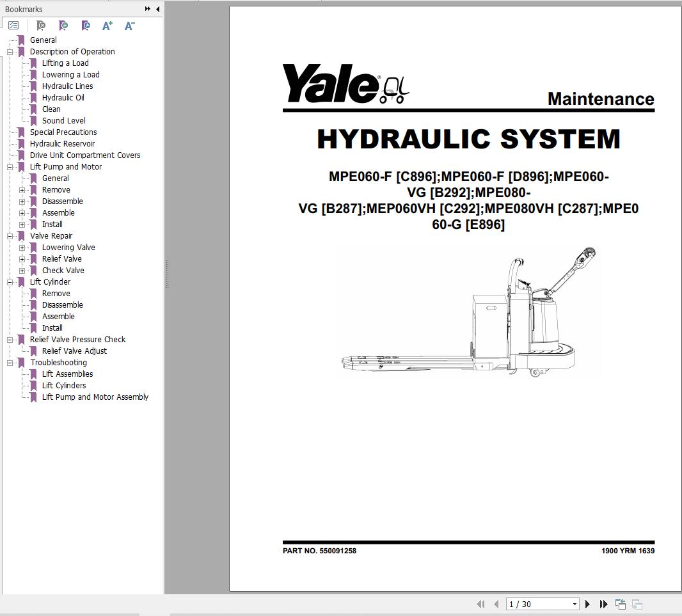Image resolution: width=682 pixels, height=616 pixels.
Task: Click the 1900 YRM 1639 text
Action: click(x=628, y=551)
